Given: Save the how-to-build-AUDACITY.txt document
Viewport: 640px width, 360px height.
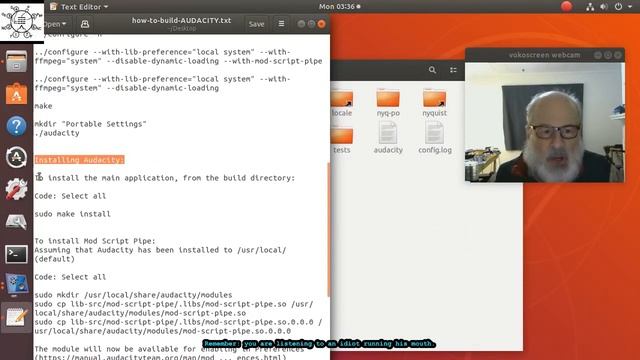Looking at the screenshot, I should pos(256,24).
